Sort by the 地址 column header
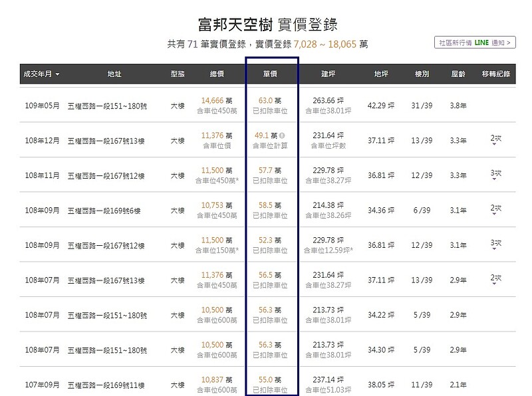 coord(114,74)
